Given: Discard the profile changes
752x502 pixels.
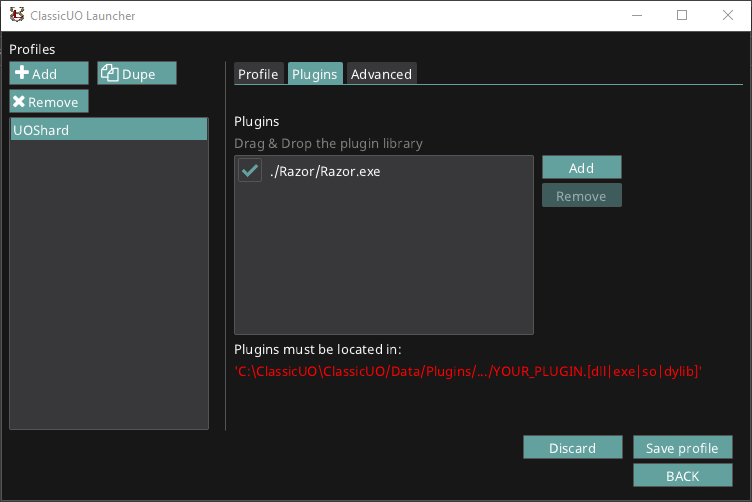Looking at the screenshot, I should [573, 447].
